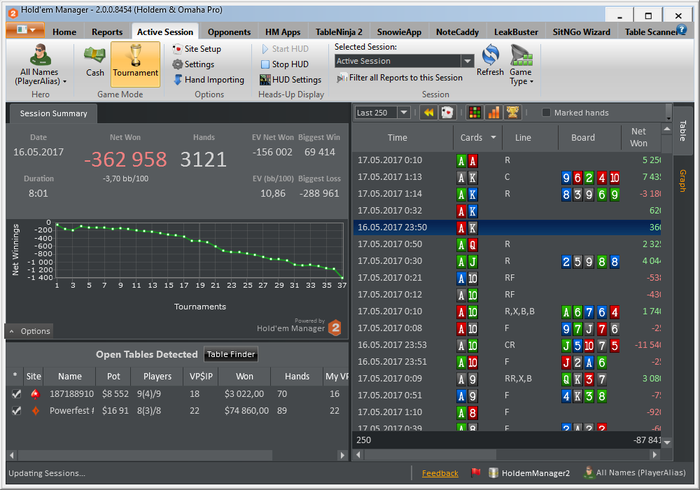Image resolution: width=700 pixels, height=490 pixels.
Task: Open the TableNinja 2 tab
Action: 339,32
